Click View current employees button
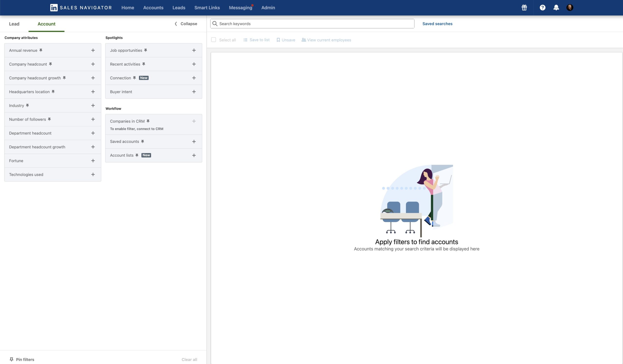The image size is (623, 364). point(326,40)
